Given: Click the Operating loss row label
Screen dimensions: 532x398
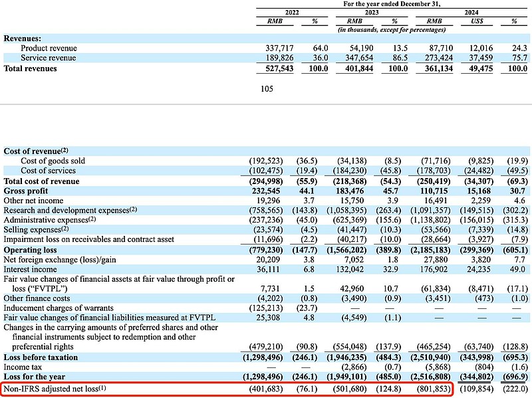Looking at the screenshot, I should 31,249.
